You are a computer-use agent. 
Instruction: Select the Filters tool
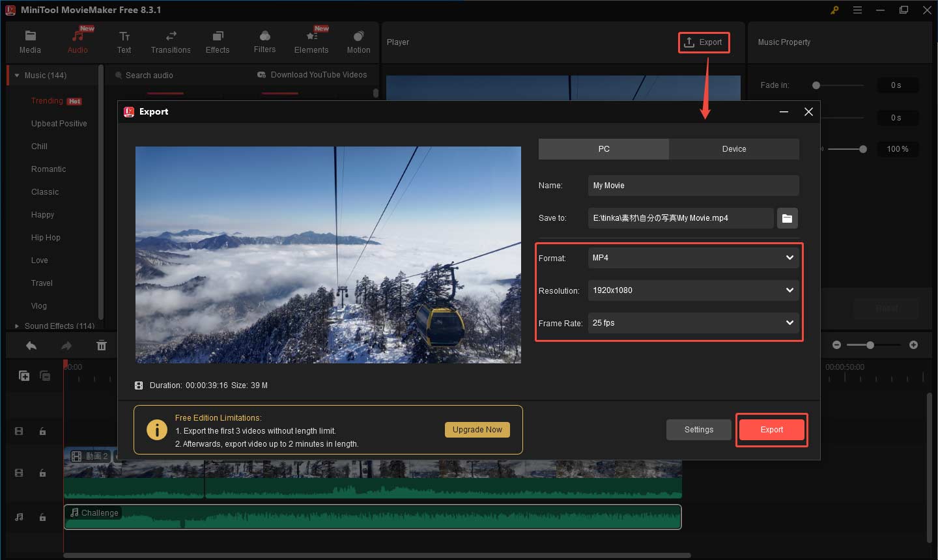[264, 40]
